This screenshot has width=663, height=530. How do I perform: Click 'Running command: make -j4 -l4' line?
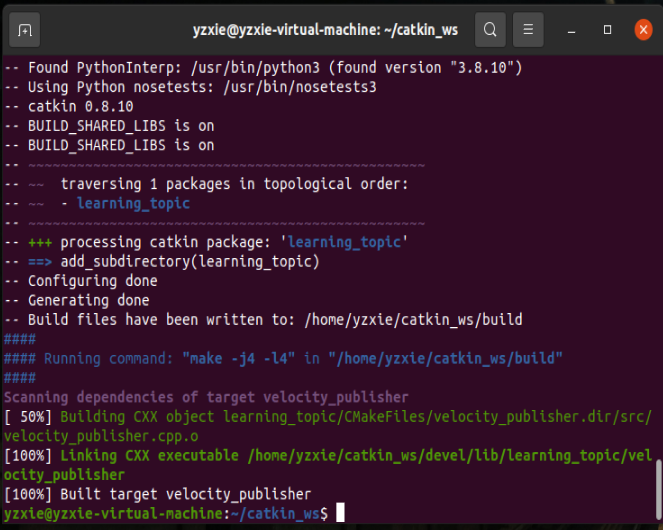283,359
